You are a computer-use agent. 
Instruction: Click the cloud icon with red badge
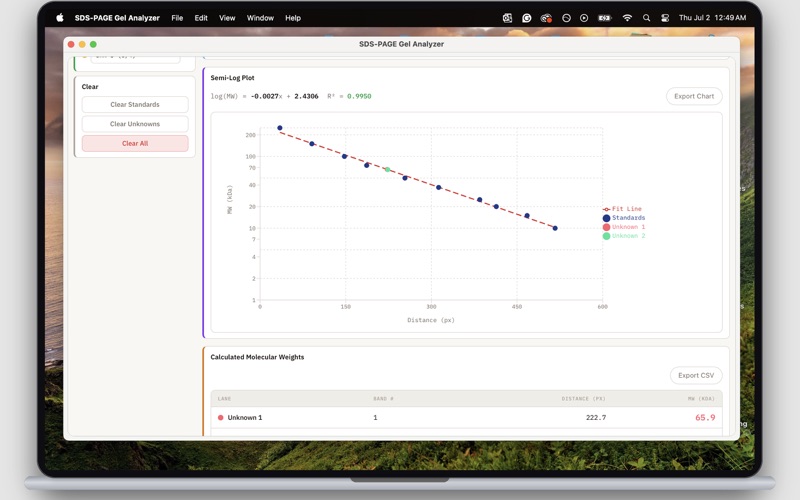tap(546, 18)
